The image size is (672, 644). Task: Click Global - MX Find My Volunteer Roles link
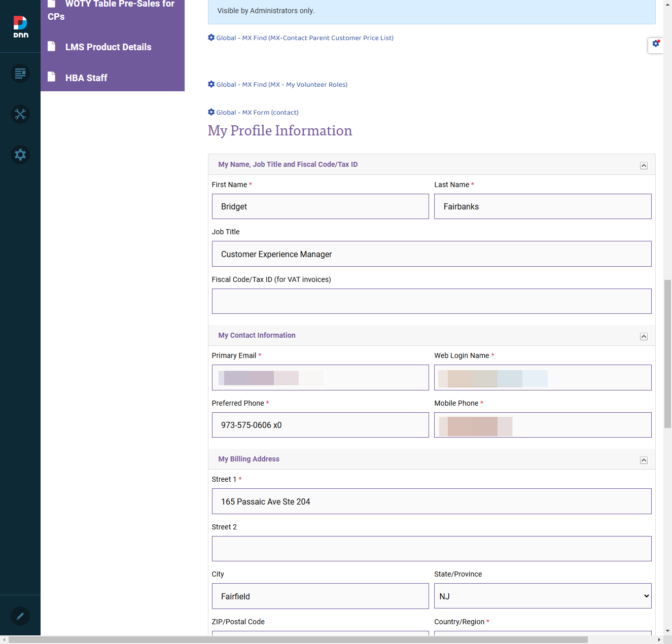[x=282, y=85]
